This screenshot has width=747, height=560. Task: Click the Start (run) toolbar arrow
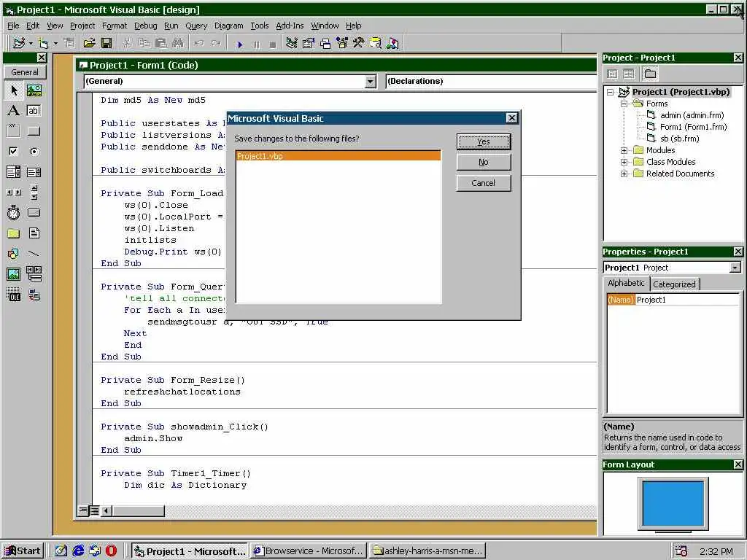[x=240, y=44]
